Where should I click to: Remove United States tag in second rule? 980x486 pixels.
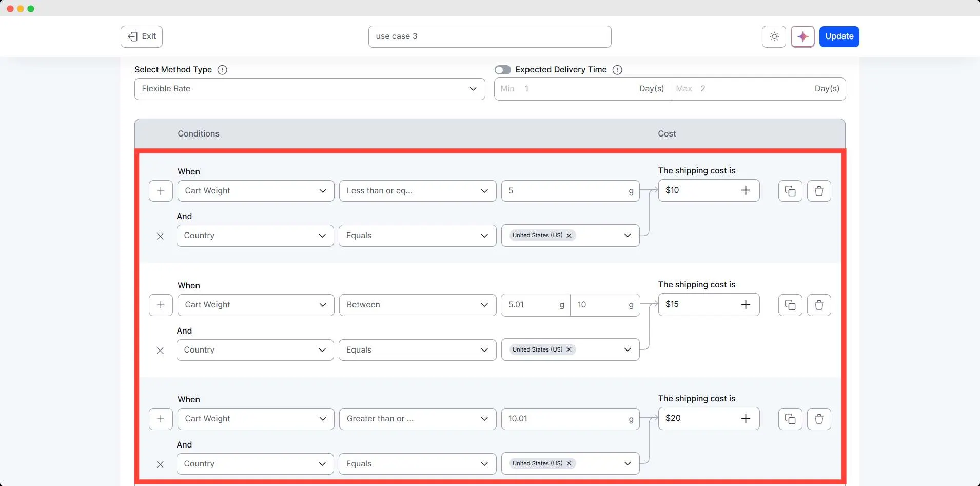coord(569,349)
